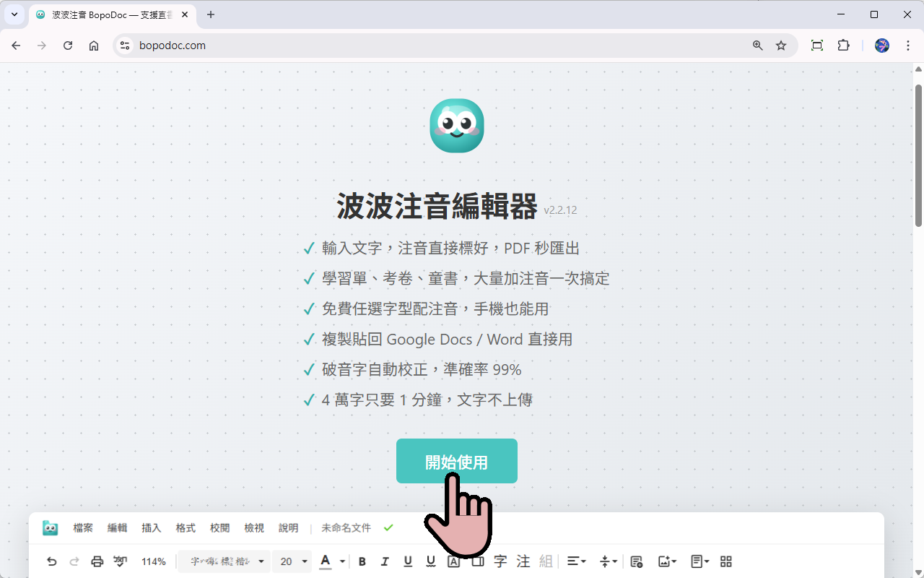Open the 插入 menu

(152, 528)
